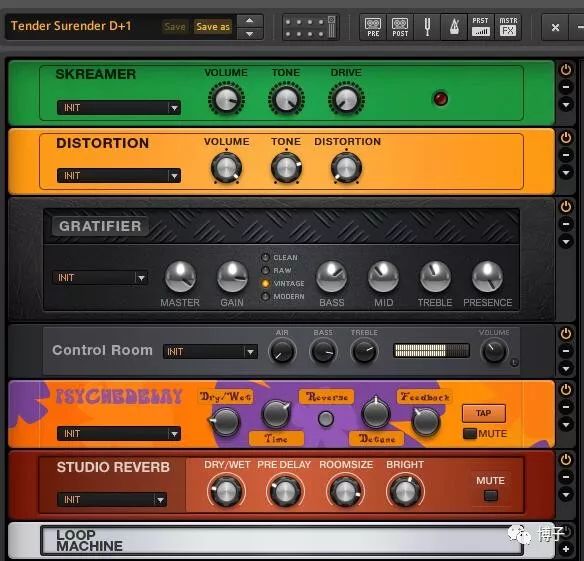Image resolution: width=584 pixels, height=561 pixels.
Task: Click the Psychedelay Detune knob
Action: click(x=376, y=412)
